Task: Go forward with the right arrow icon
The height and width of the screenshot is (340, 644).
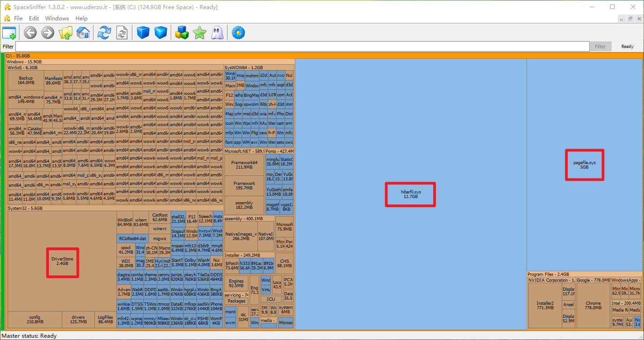Action: click(48, 33)
